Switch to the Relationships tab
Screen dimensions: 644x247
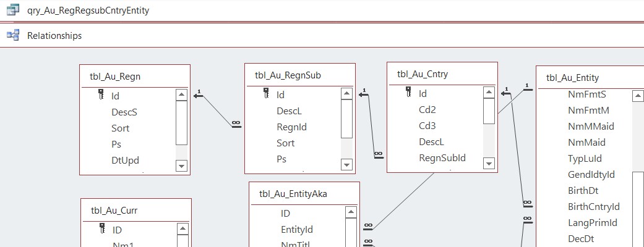(54, 36)
